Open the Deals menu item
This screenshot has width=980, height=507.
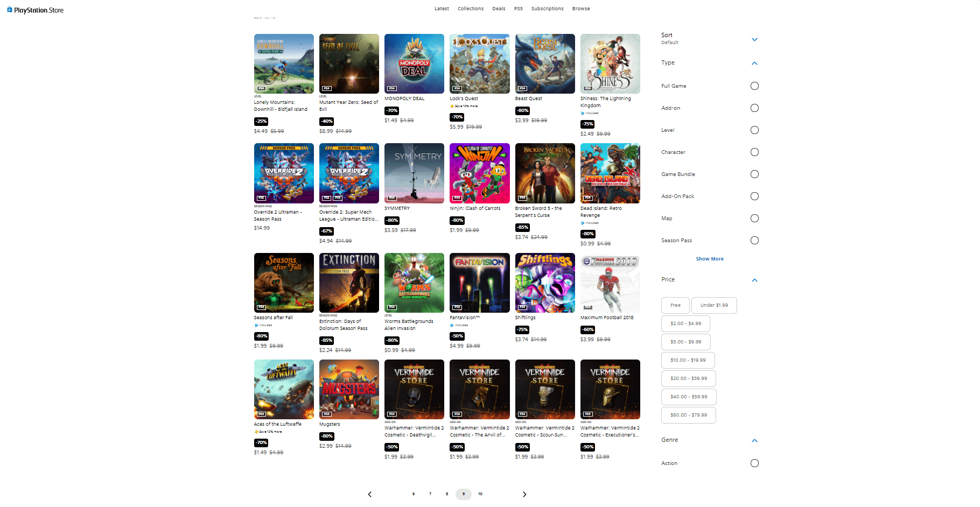point(499,9)
